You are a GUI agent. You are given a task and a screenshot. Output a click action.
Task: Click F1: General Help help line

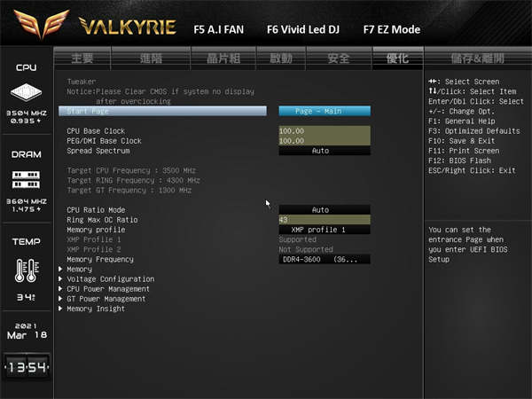click(x=461, y=121)
